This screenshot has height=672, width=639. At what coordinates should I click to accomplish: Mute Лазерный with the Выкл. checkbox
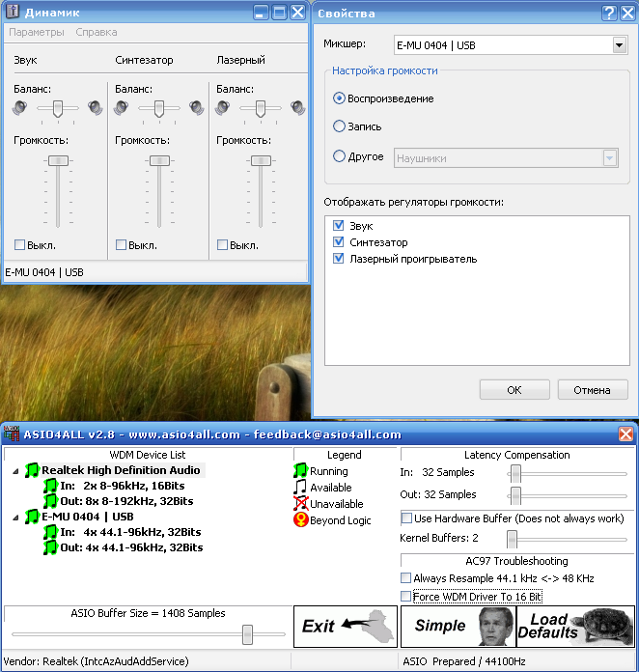222,244
